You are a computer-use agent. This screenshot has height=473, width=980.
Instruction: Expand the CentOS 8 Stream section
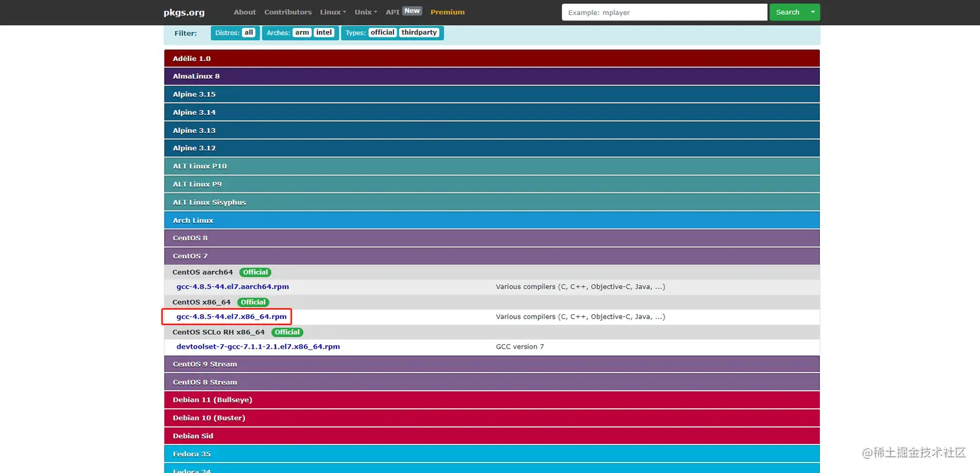492,382
